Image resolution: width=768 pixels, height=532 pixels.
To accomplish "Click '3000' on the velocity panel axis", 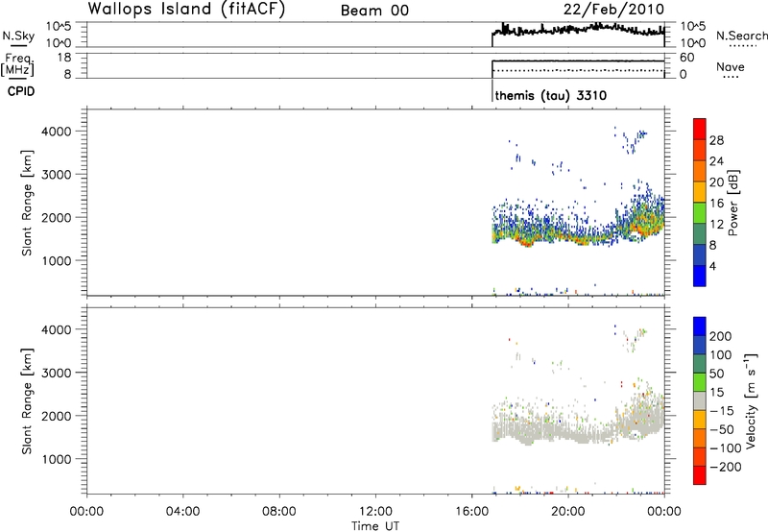I will (57, 373).
